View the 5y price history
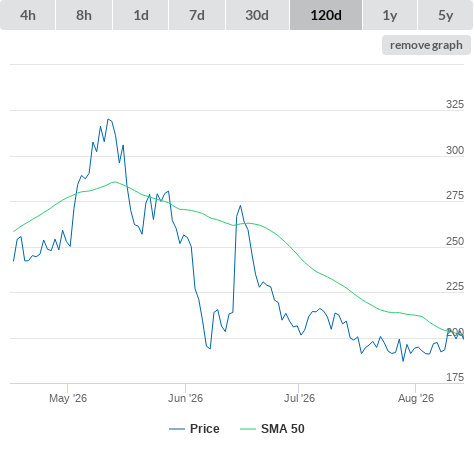 coord(446,15)
